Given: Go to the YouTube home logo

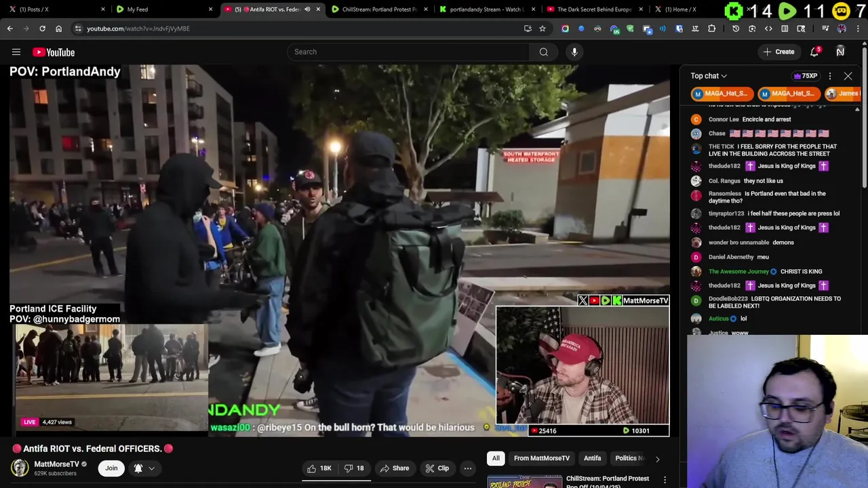Looking at the screenshot, I should pyautogui.click(x=54, y=52).
